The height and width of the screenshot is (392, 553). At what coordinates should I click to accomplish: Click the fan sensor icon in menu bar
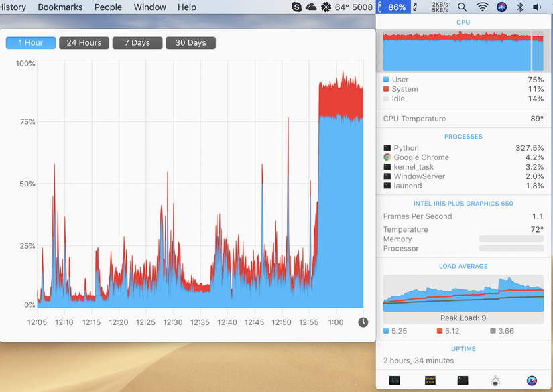[x=326, y=7]
